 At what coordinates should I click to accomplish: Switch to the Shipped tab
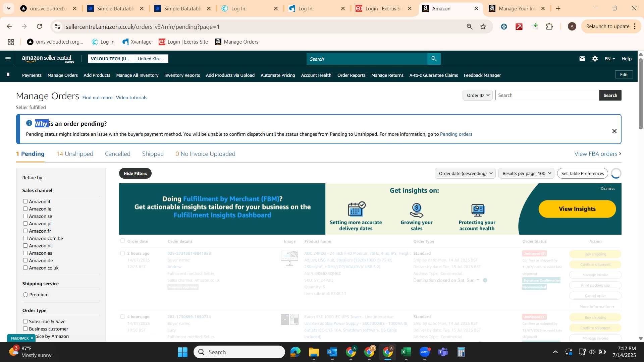(153, 154)
